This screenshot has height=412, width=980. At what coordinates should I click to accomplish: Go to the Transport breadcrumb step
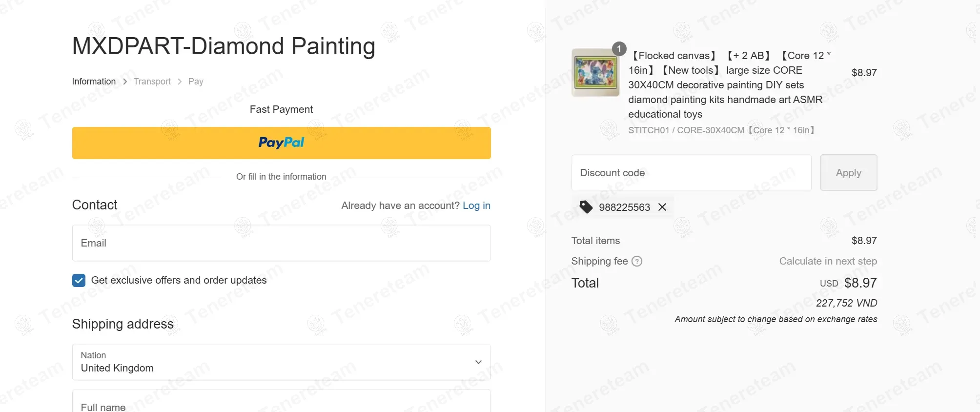(152, 82)
